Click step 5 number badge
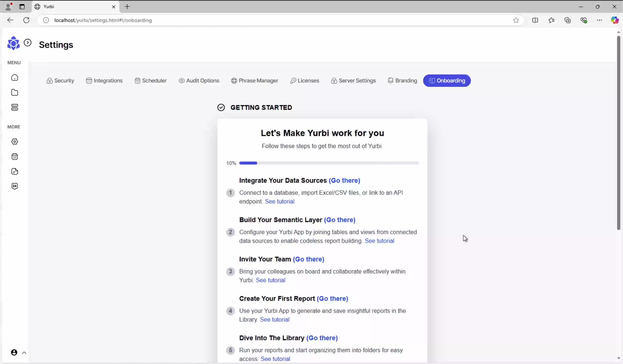The height and width of the screenshot is (364, 623). (x=230, y=350)
